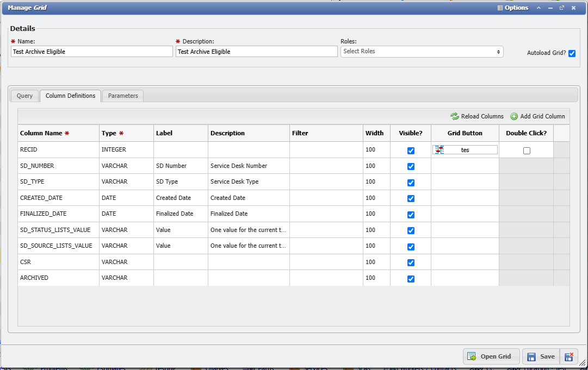Image resolution: width=588 pixels, height=370 pixels.
Task: Click the grid button icon in RECID row
Action: point(440,150)
